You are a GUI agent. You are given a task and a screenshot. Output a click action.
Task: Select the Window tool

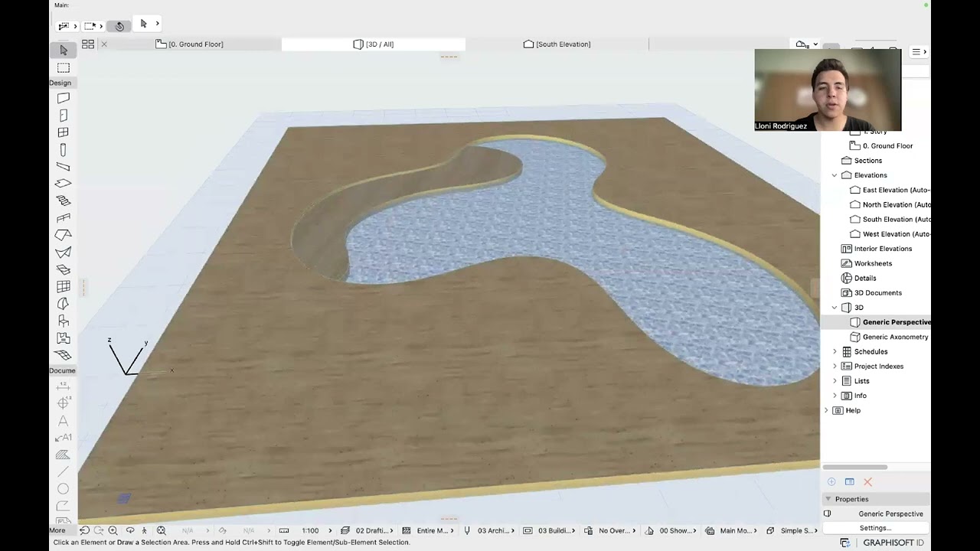(64, 132)
